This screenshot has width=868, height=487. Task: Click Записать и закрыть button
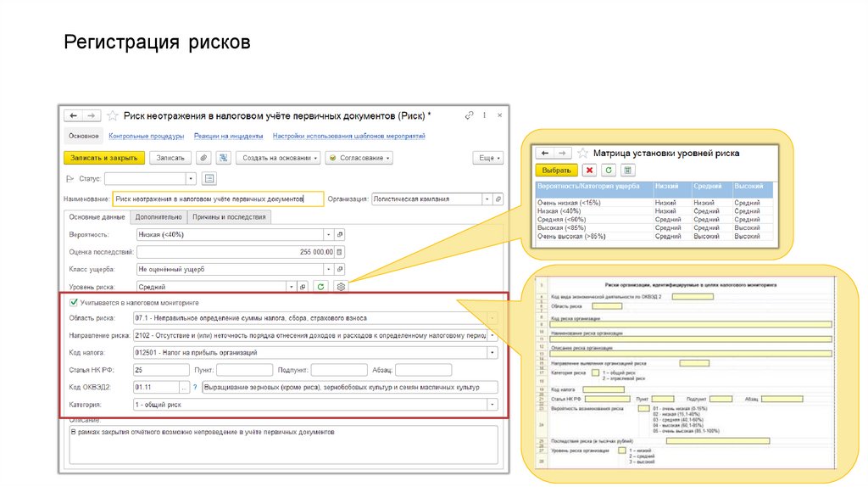tap(104, 158)
